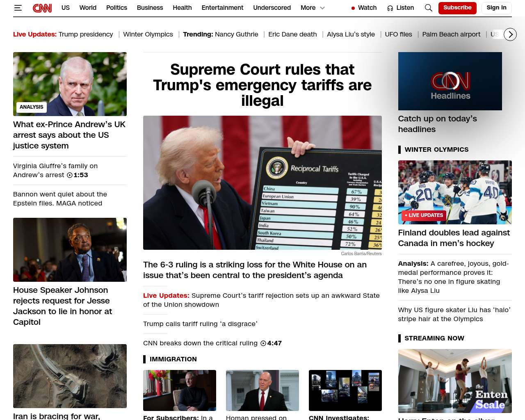This screenshot has height=420, width=525.
Task: Open Catch up on today's headlines
Action: [x=437, y=124]
